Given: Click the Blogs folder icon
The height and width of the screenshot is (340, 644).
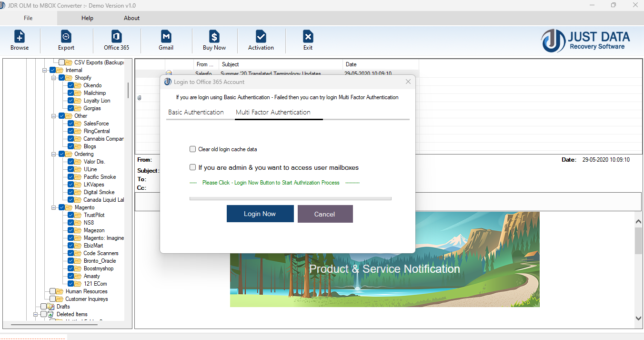Looking at the screenshot, I should pos(78,146).
